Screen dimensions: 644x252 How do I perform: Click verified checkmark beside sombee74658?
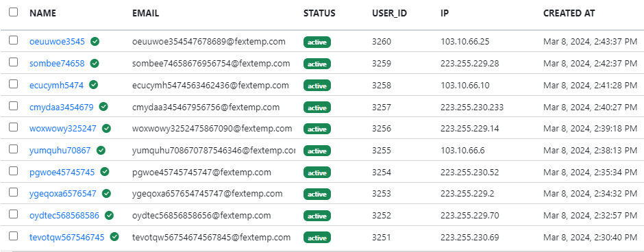pyautogui.click(x=95, y=63)
